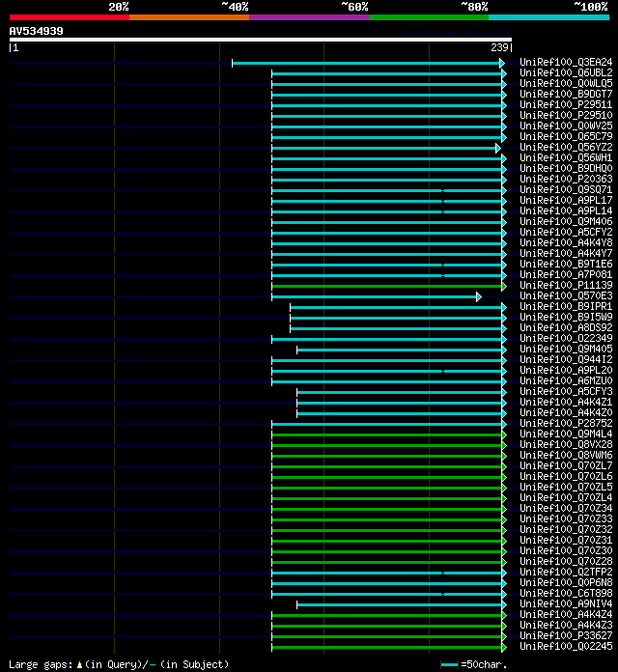The image size is (618, 672).
Task: Select the UniRef100_A8DS92 label
Action: (x=566, y=327)
